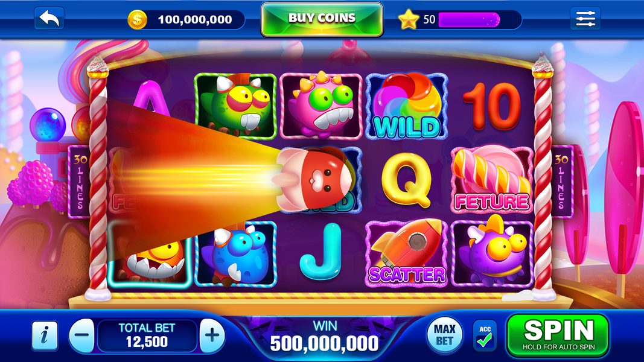The width and height of the screenshot is (644, 362).
Task: Select the rainbow WILD symbol
Action: (407, 106)
